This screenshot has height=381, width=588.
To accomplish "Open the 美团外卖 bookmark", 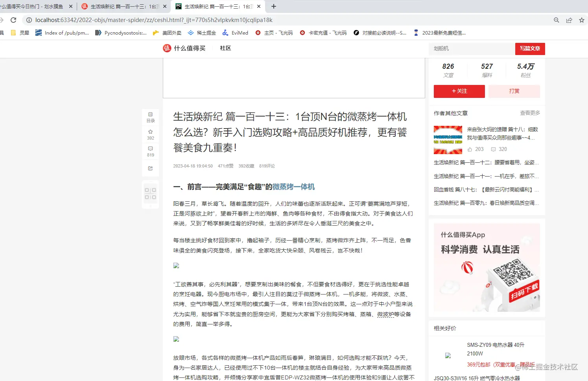I will click(167, 33).
